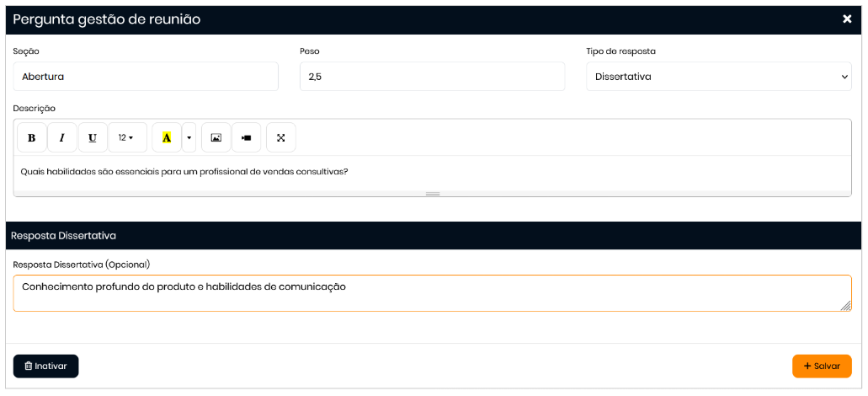Click the Salvar button
The width and height of the screenshot is (868, 396).
[822, 367]
